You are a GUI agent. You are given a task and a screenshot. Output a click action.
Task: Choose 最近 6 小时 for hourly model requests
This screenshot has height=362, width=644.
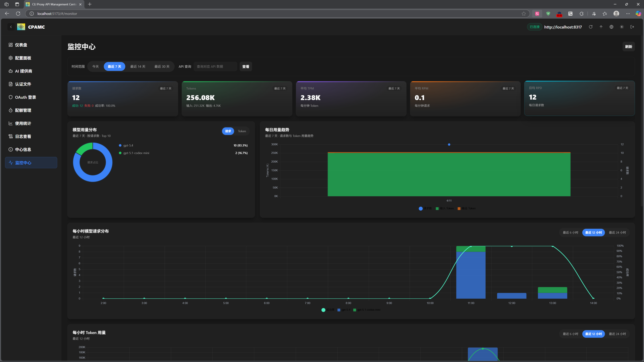tap(570, 233)
